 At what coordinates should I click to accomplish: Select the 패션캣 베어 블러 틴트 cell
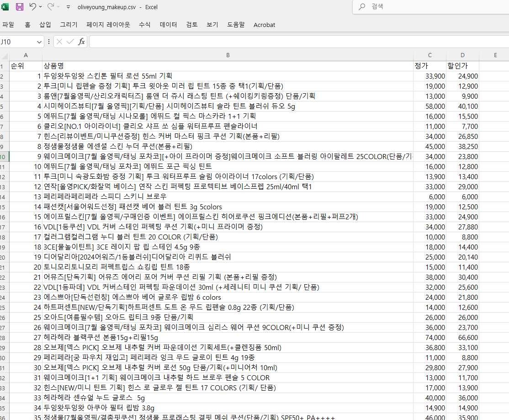(228, 207)
